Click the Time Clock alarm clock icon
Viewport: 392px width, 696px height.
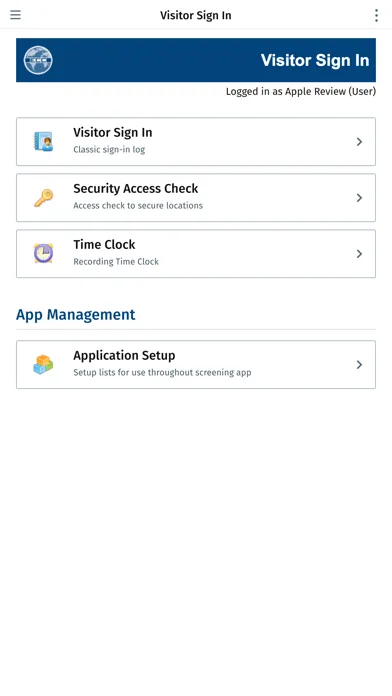44,253
